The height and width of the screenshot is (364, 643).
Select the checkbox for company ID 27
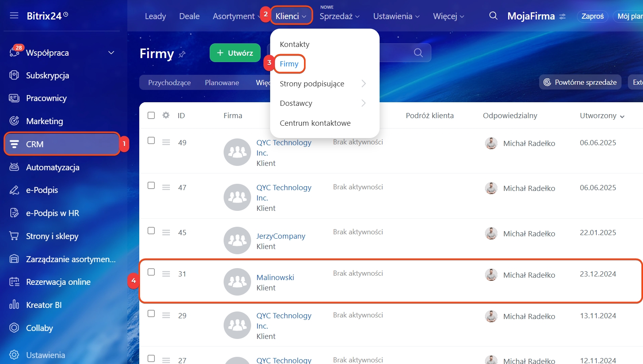click(151, 358)
